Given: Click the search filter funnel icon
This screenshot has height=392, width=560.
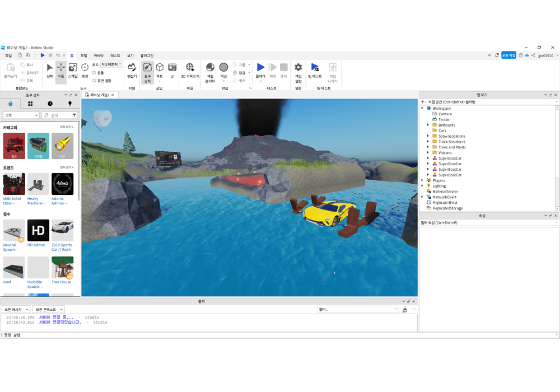Looking at the screenshot, I should [74, 115].
